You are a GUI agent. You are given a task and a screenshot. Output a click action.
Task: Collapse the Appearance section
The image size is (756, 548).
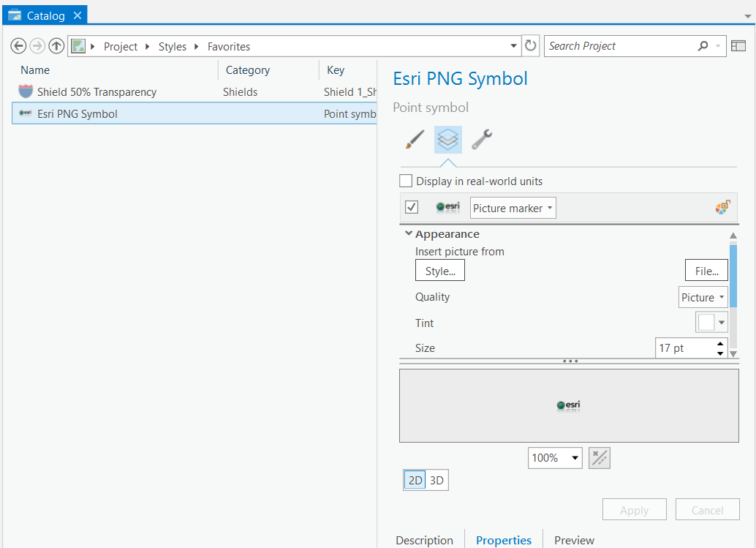pos(409,233)
